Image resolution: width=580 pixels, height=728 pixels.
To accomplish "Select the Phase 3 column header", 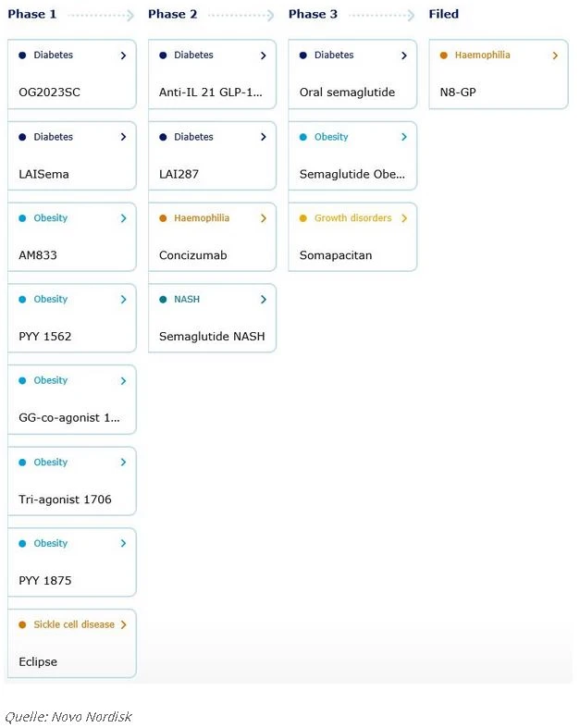I will click(313, 15).
